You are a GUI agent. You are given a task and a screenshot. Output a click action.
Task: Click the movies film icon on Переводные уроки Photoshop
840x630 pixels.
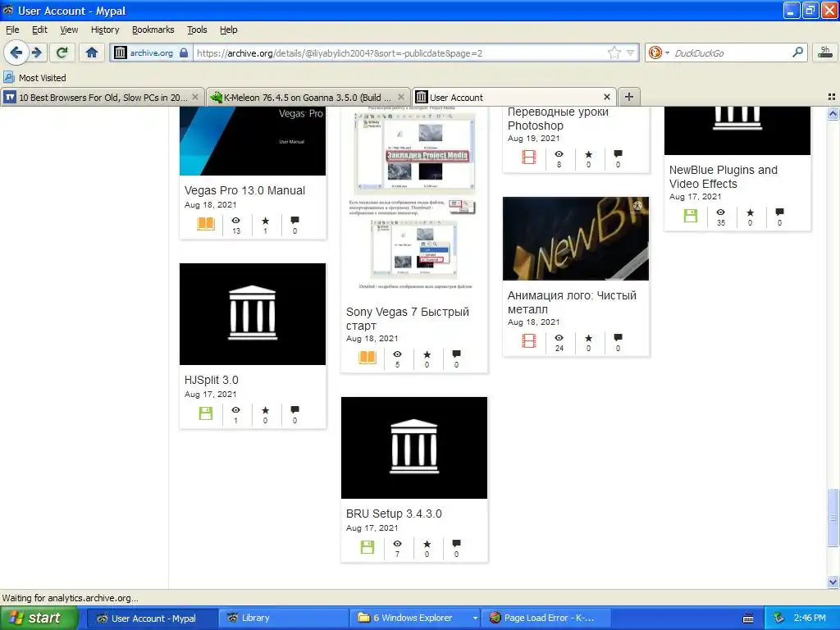tap(529, 157)
